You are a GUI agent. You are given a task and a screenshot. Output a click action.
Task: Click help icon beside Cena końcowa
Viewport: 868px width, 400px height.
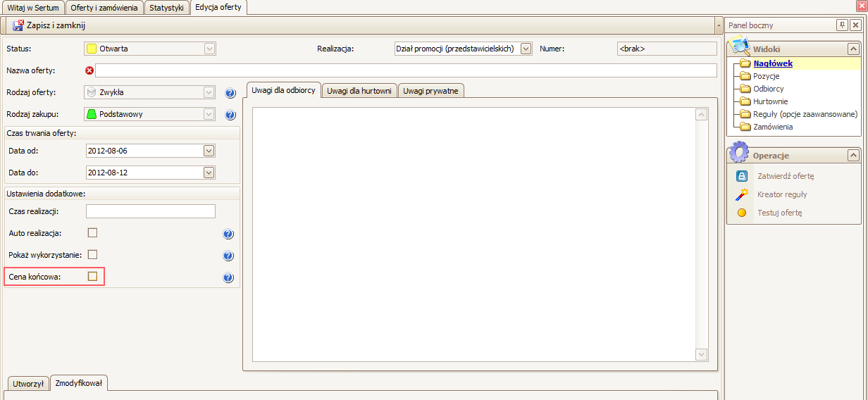point(228,277)
